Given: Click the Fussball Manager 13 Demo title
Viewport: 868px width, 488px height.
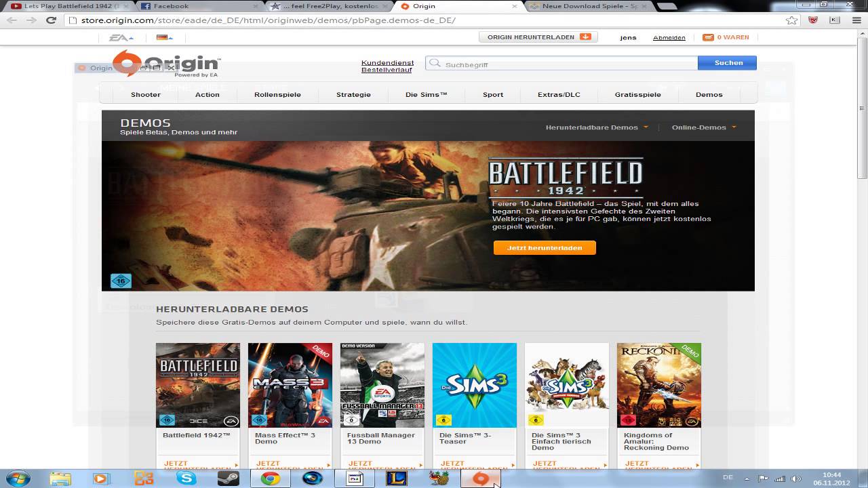Looking at the screenshot, I should pos(381,439).
